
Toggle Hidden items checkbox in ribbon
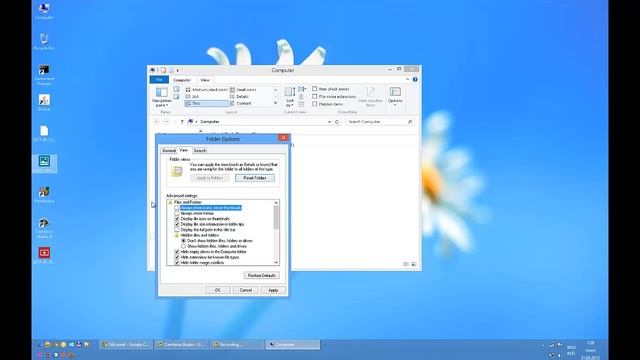(315, 104)
